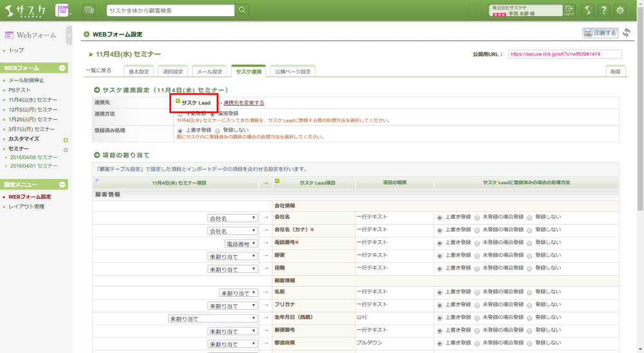Screen dimensions: 644x353
Task: Click the 公開用URL text field
Action: click(x=565, y=54)
